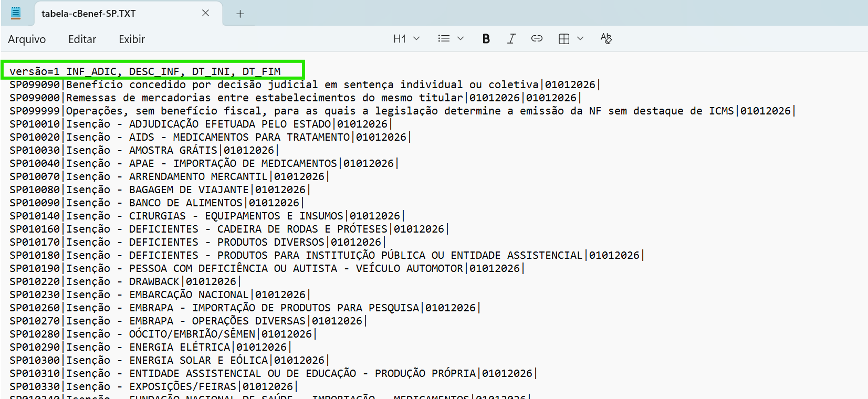The height and width of the screenshot is (399, 868).
Task: Click 'INSTITUIÇÃO PÚBLICA OU ENTIDADE ASSISTENCIAL' text
Action: (444, 255)
